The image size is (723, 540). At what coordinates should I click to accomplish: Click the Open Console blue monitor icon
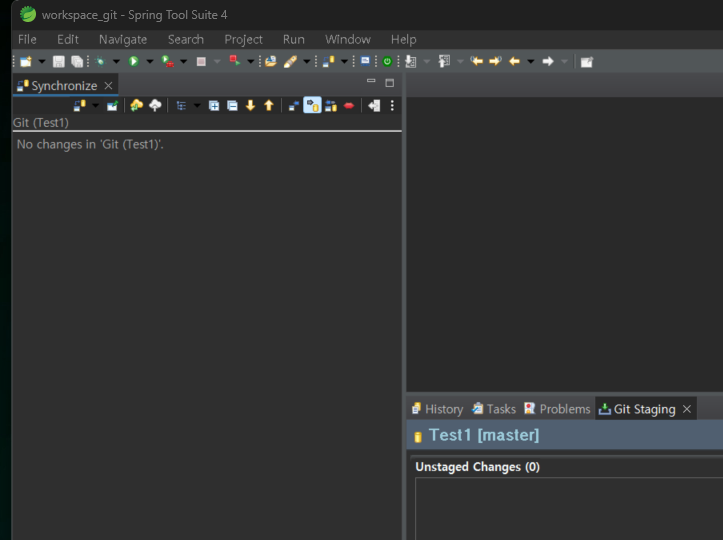[x=365, y=61]
